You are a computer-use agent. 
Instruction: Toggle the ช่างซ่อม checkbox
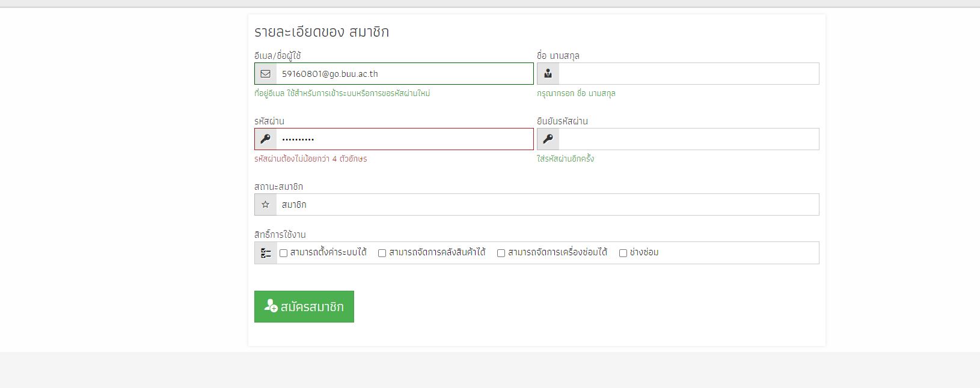point(623,253)
